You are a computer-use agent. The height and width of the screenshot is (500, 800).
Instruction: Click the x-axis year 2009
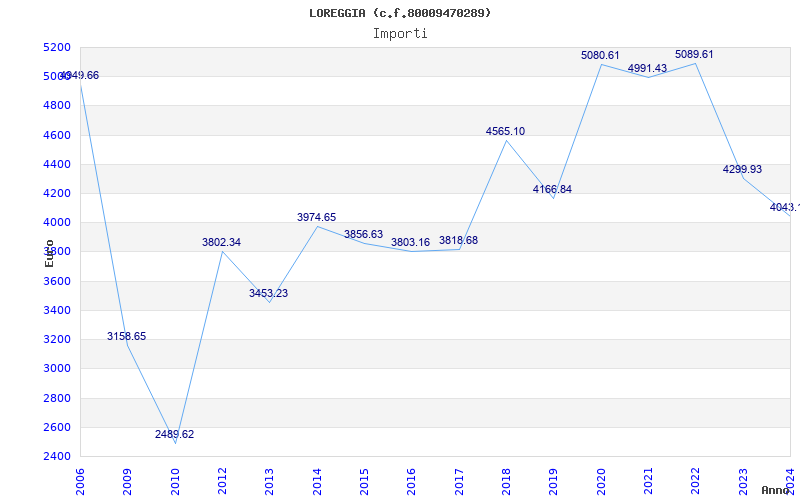tap(128, 482)
